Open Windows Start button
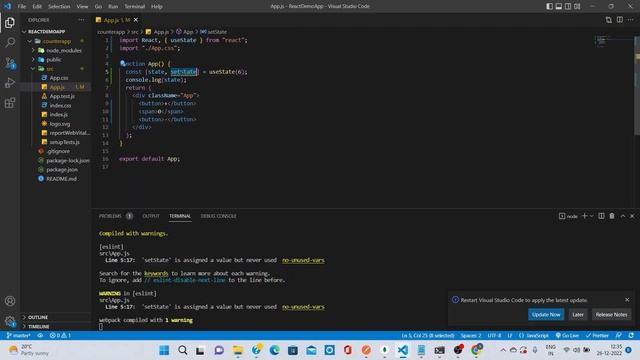Screen dimensions: 640x360 (x=164, y=350)
